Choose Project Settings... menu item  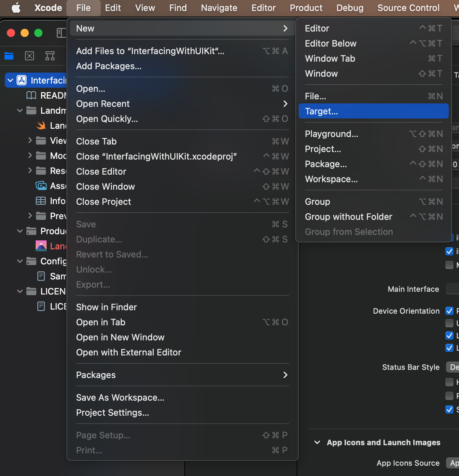coord(183,413)
